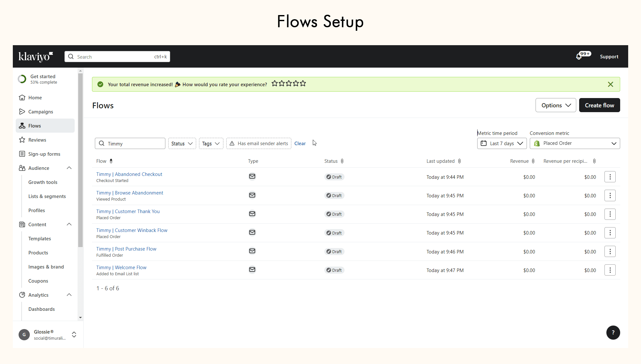This screenshot has height=364, width=641.
Task: Expand the Placed Order conversion metric dropdown
Action: [x=575, y=143]
